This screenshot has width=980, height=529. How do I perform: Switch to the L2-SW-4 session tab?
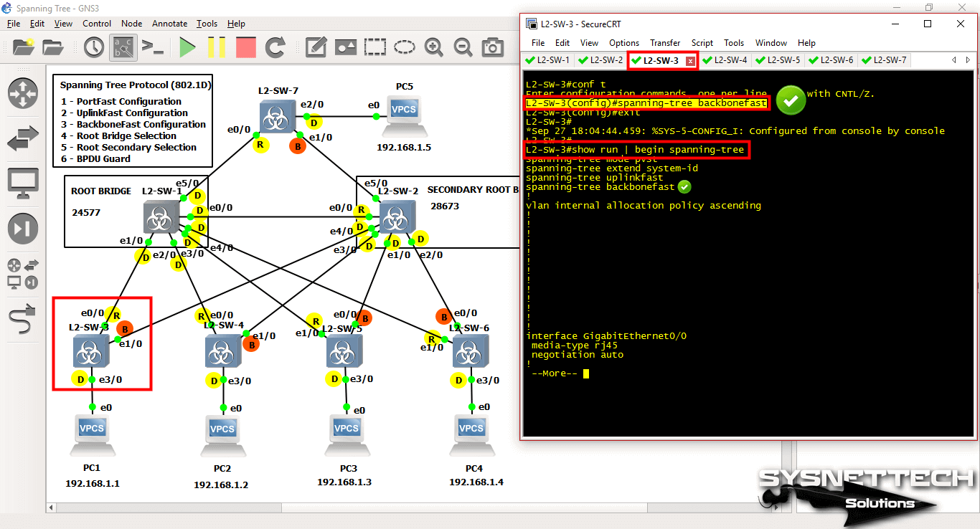pos(725,60)
